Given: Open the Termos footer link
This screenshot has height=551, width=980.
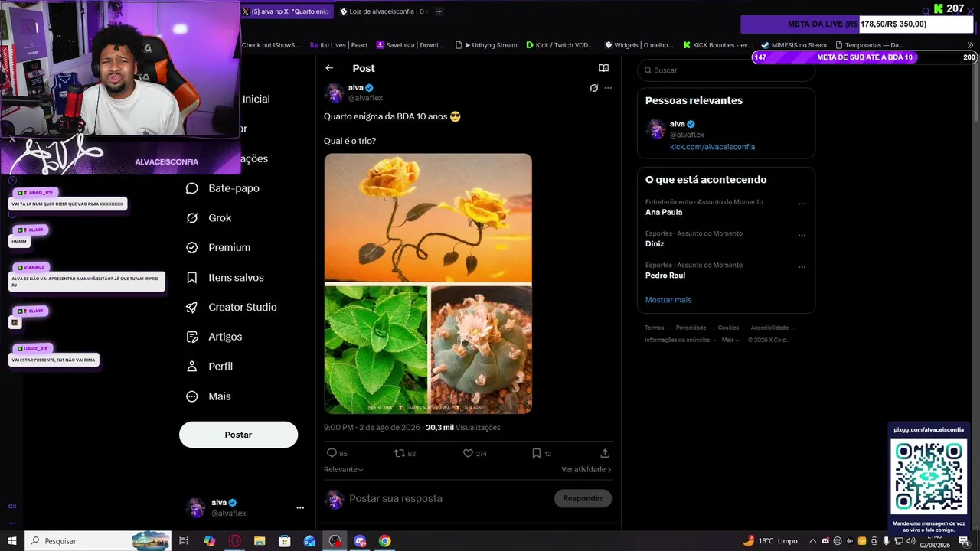Looking at the screenshot, I should coord(655,328).
